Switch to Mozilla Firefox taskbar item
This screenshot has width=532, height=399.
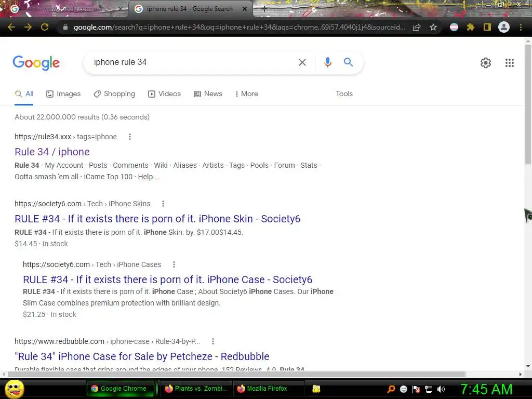tap(268, 389)
